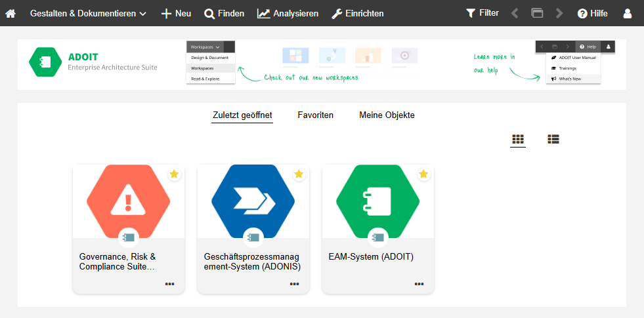Select the tile grid view
Image resolution: width=644 pixels, height=318 pixels.
coord(518,139)
